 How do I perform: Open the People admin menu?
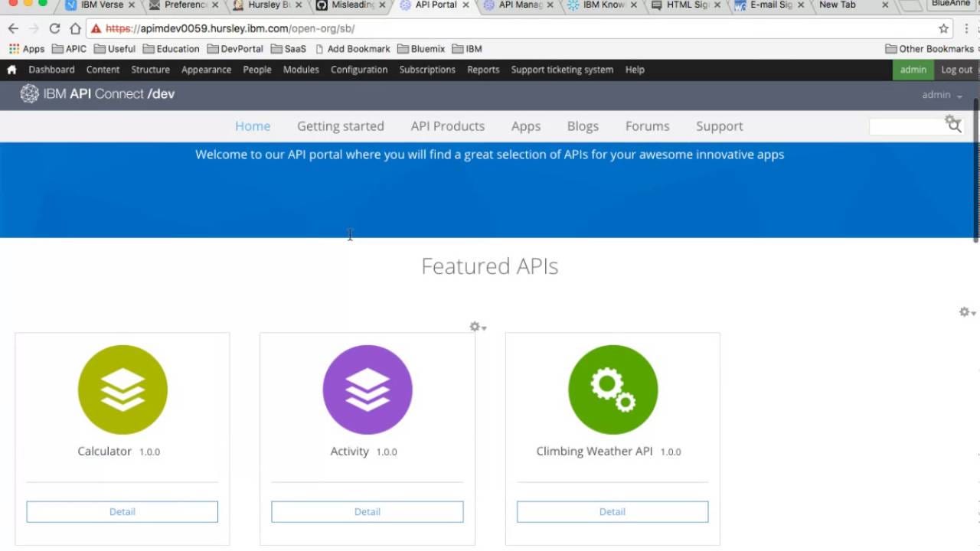click(x=257, y=70)
